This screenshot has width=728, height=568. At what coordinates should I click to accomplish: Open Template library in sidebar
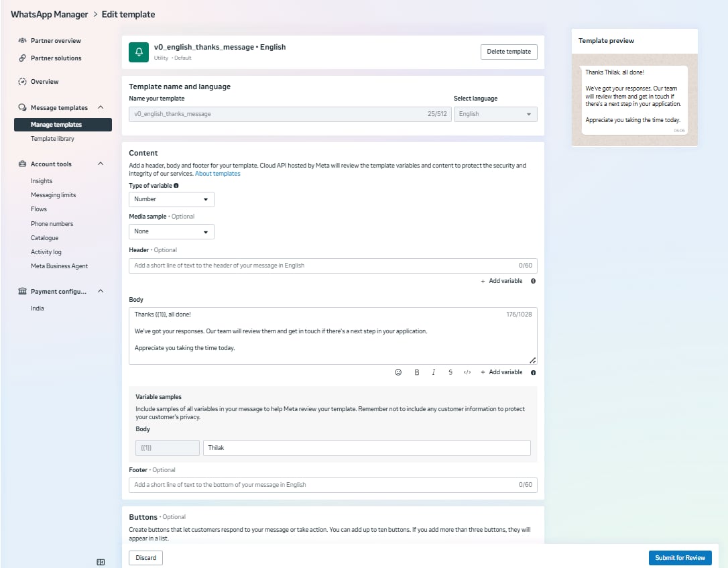[x=52, y=138]
